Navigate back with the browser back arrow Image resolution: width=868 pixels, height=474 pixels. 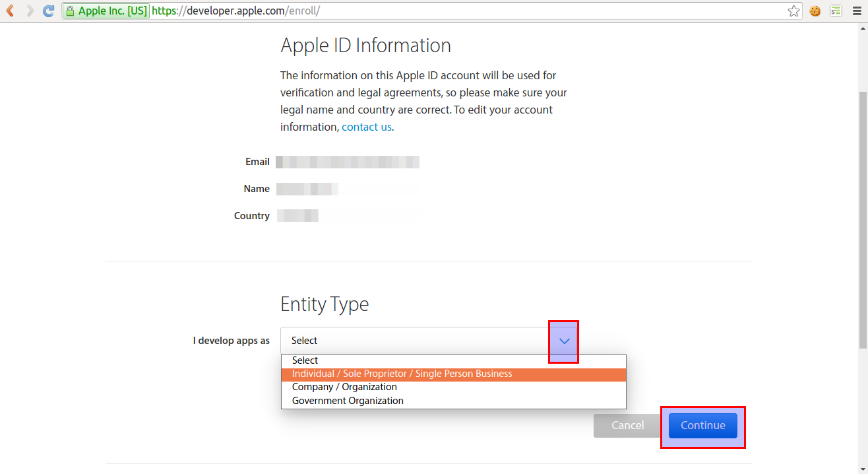(12, 11)
